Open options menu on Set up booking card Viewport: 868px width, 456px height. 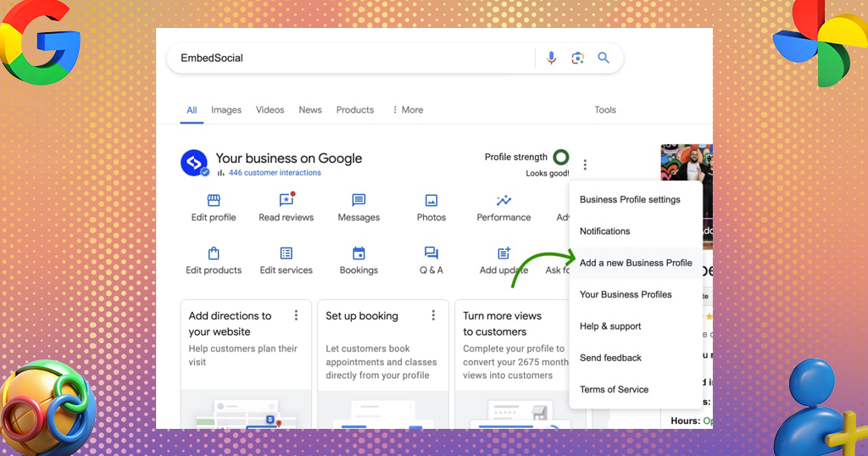click(x=433, y=315)
